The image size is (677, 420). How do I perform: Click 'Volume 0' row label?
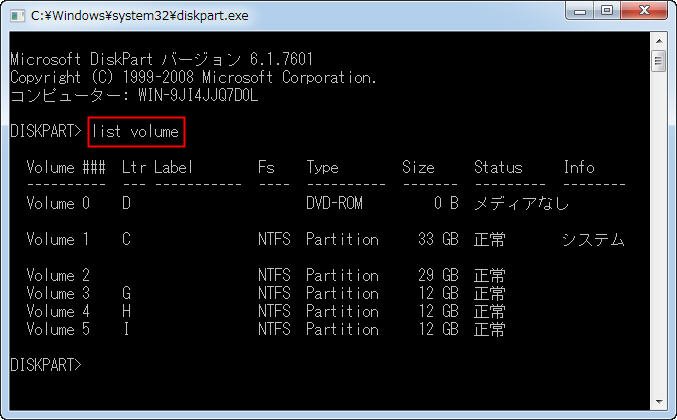[x=58, y=203]
